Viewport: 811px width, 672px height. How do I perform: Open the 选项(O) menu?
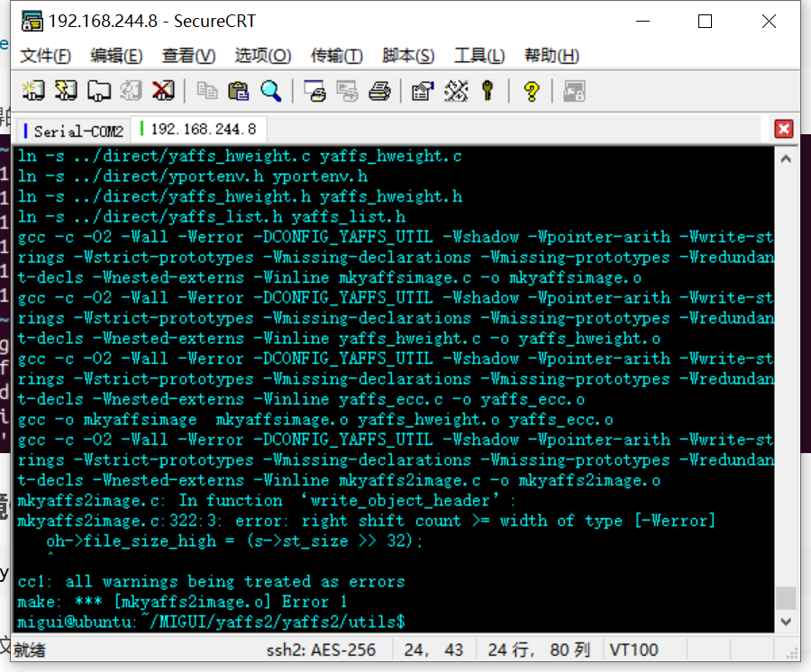[x=263, y=55]
